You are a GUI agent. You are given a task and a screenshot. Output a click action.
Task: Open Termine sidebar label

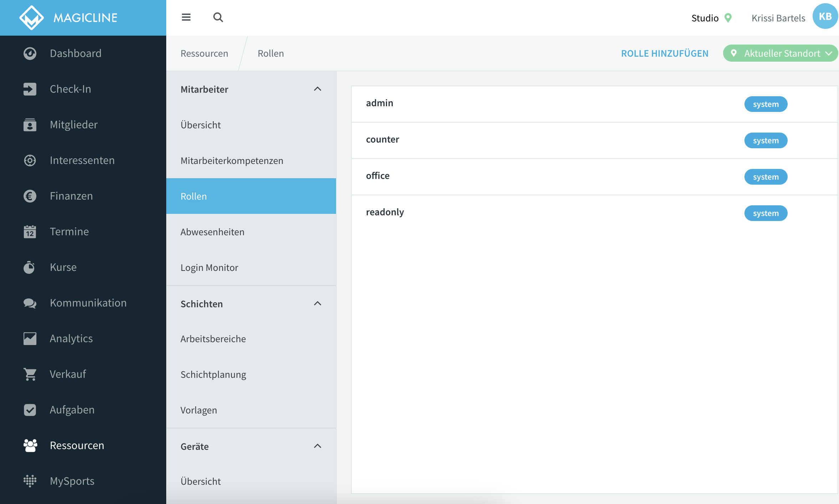click(x=69, y=232)
